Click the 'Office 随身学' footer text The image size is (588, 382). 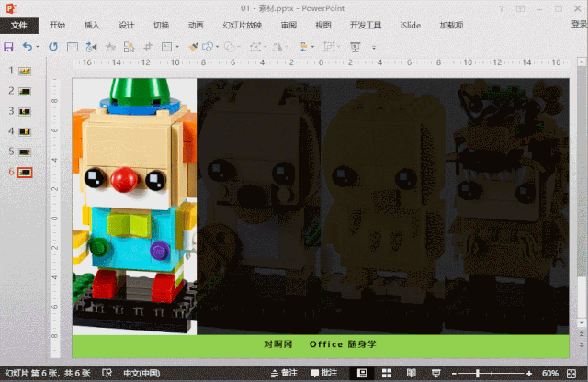click(343, 344)
